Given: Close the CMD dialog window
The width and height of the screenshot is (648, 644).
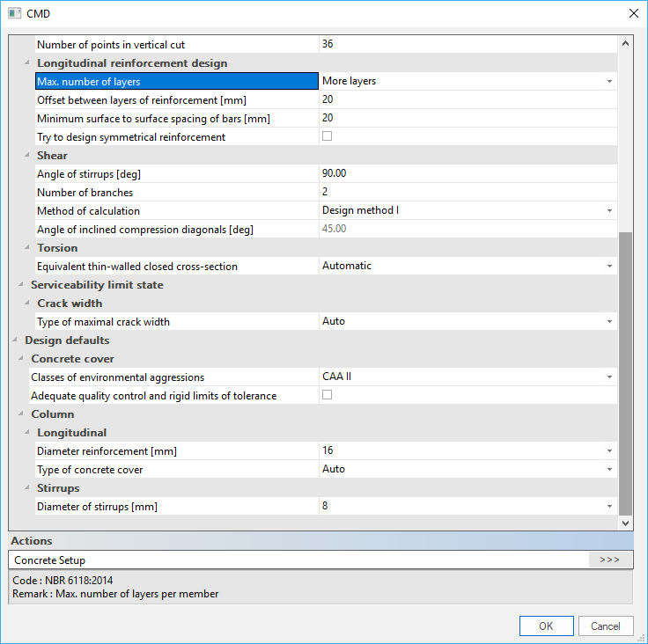Looking at the screenshot, I should pyautogui.click(x=633, y=13).
